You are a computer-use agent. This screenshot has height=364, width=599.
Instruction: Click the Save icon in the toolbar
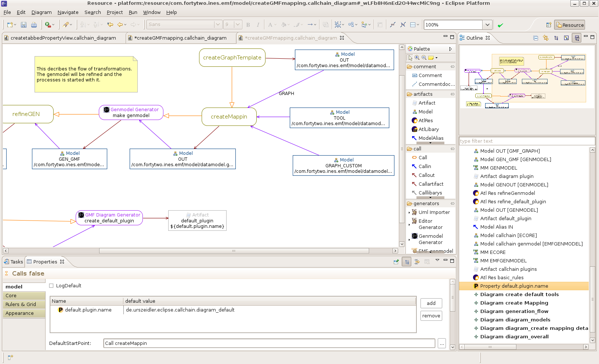[24, 25]
